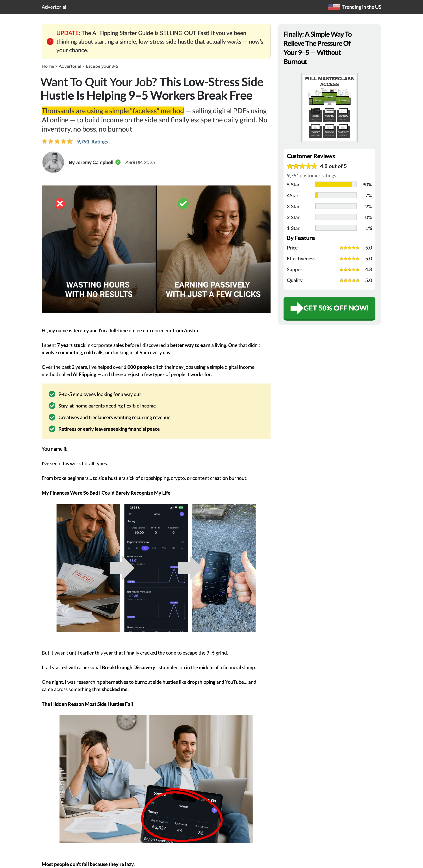The image size is (423, 868).
Task: Click the green checkmark icon on right photo
Action: point(183,204)
